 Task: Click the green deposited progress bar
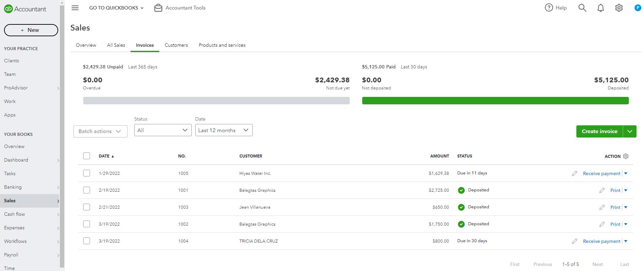[x=495, y=101]
